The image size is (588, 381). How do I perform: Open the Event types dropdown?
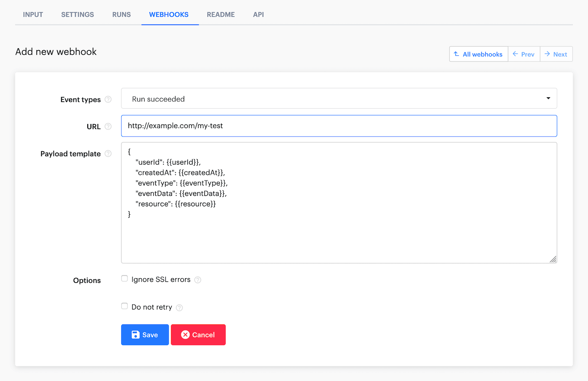coord(339,98)
